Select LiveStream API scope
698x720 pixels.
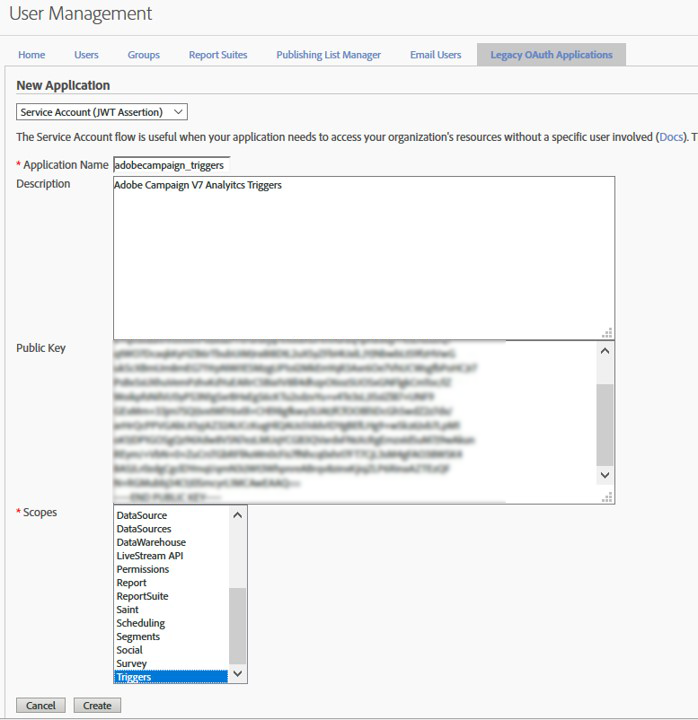[171, 556]
